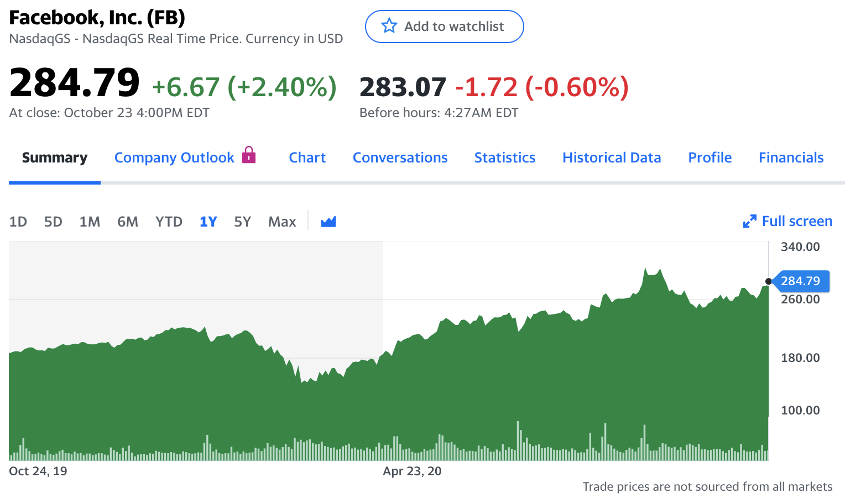Click the Full screen expand arrows icon
Viewport: 845px width, 504px height.
(750, 222)
